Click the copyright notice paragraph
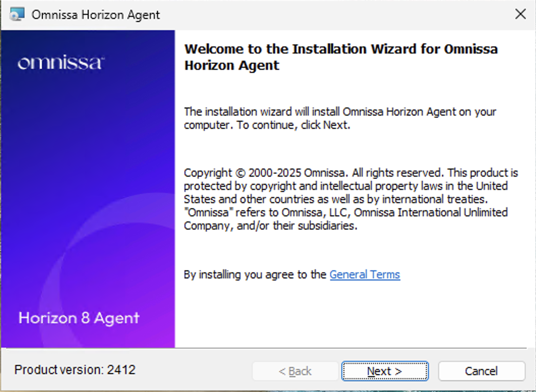This screenshot has width=536, height=392. click(x=351, y=199)
